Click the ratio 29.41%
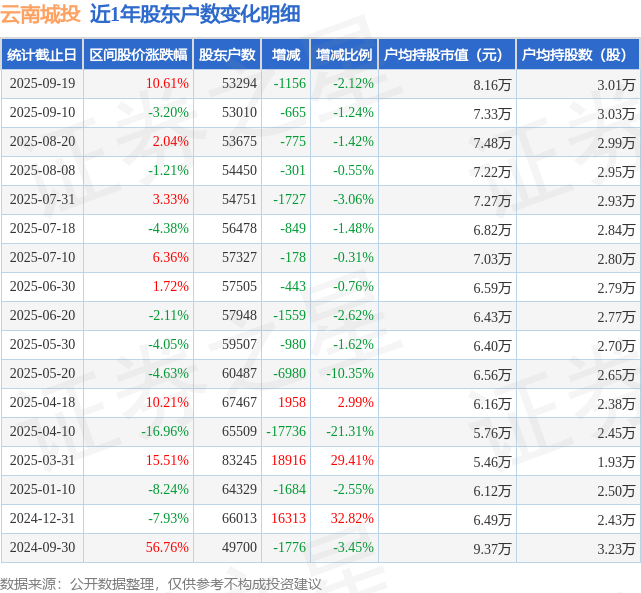This screenshot has width=641, height=593. [x=352, y=461]
